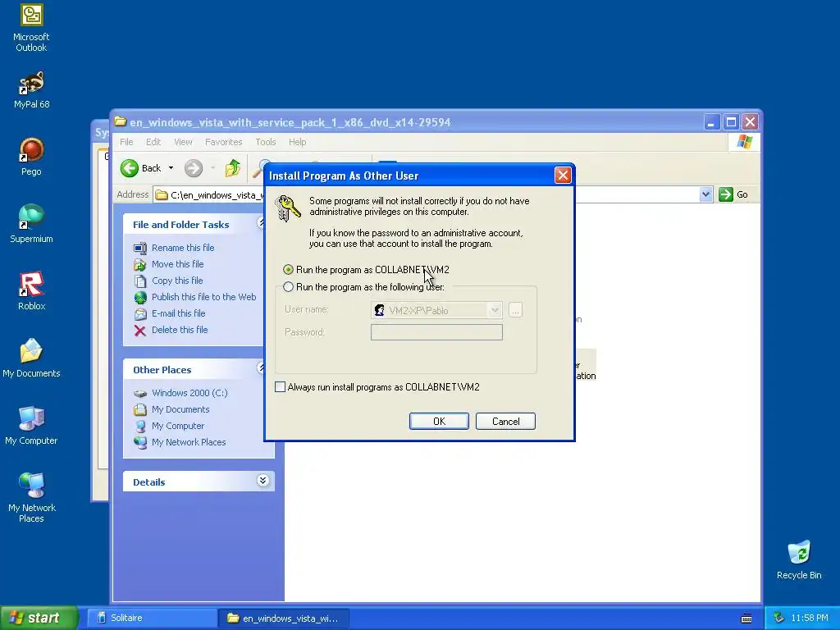Screen dimensions: 840x630
Task: Click the browse (...) button next to User name
Action: coord(515,310)
